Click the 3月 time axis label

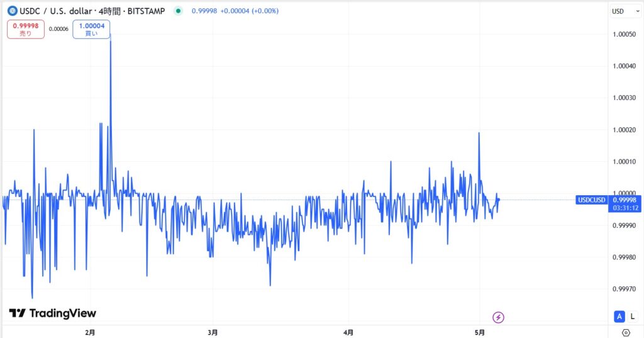click(x=213, y=332)
